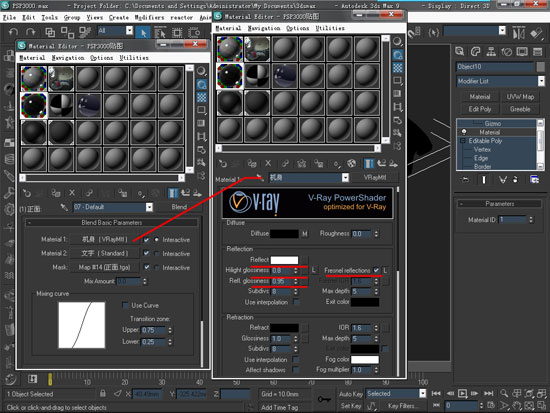Open named selection sets dropdown in main toolbar
The image size is (550, 413).
click(x=502, y=31)
